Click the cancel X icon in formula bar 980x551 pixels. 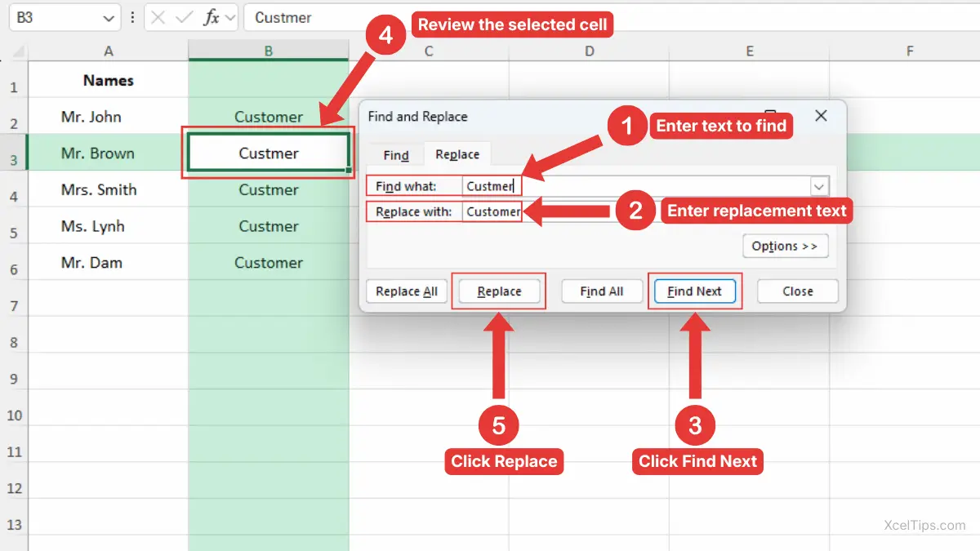(x=158, y=18)
